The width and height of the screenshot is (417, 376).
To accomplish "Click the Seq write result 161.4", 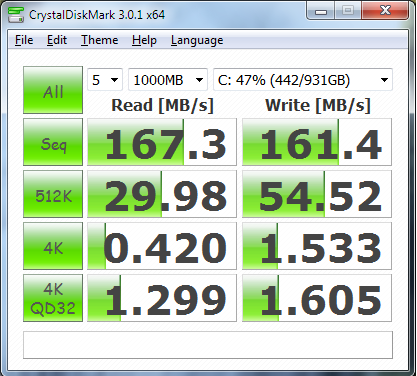I will [x=317, y=142].
